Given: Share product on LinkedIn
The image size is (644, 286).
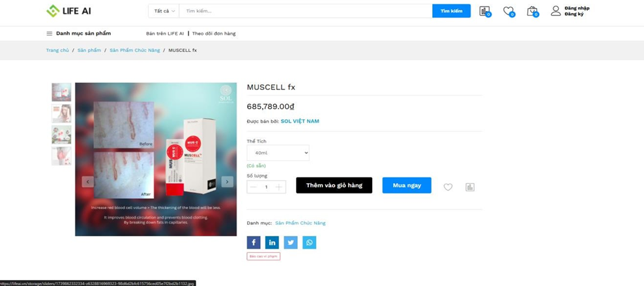Looking at the screenshot, I should [272, 242].
